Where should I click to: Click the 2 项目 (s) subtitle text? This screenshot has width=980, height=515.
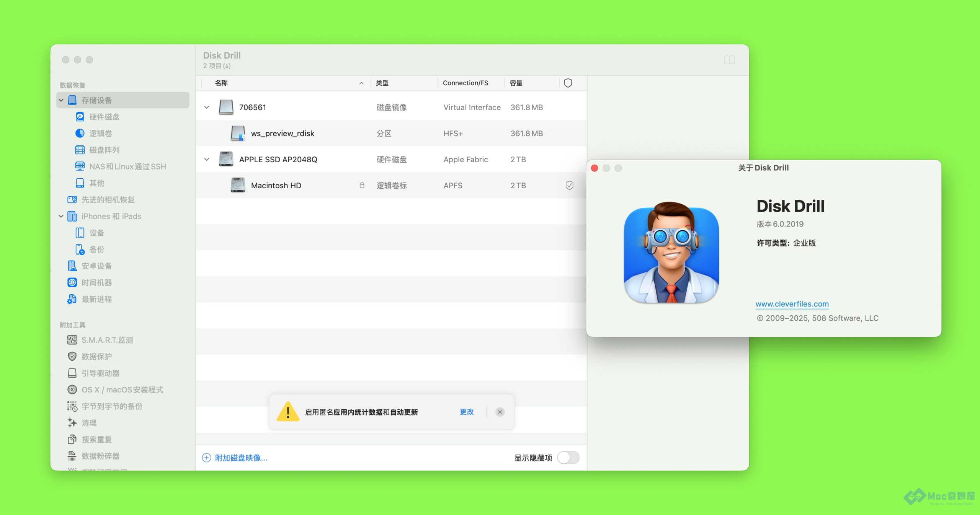coord(217,66)
